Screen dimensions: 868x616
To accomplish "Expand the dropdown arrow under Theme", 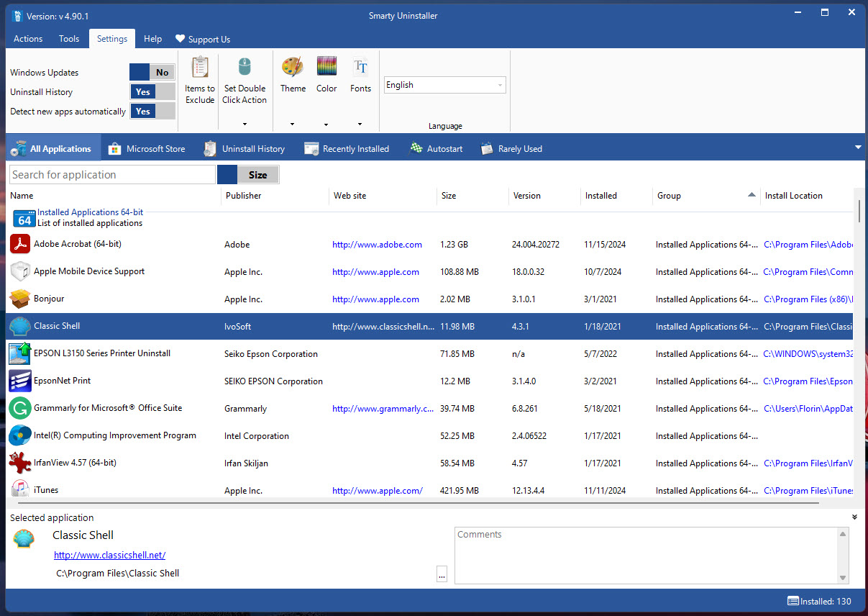I will [x=293, y=124].
